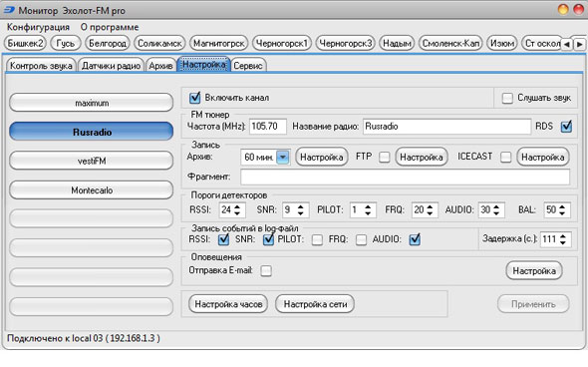Toggle SNR log-file event checkbox

click(268, 239)
